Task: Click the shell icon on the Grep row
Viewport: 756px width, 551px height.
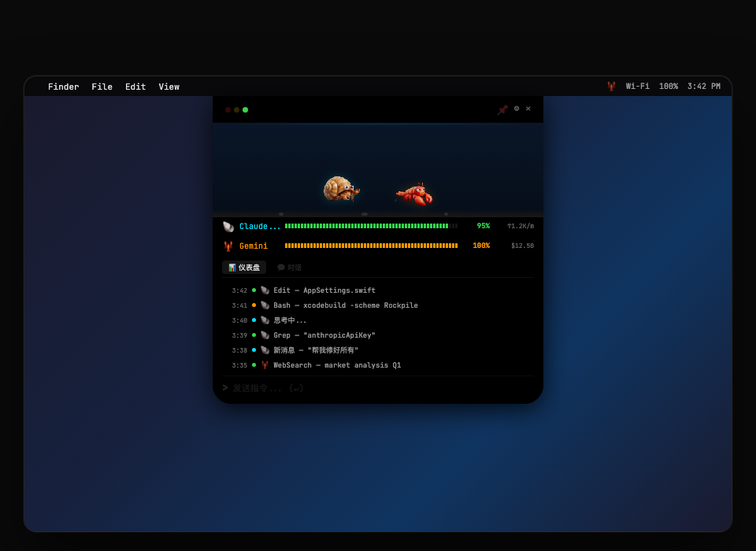Action: coord(265,335)
